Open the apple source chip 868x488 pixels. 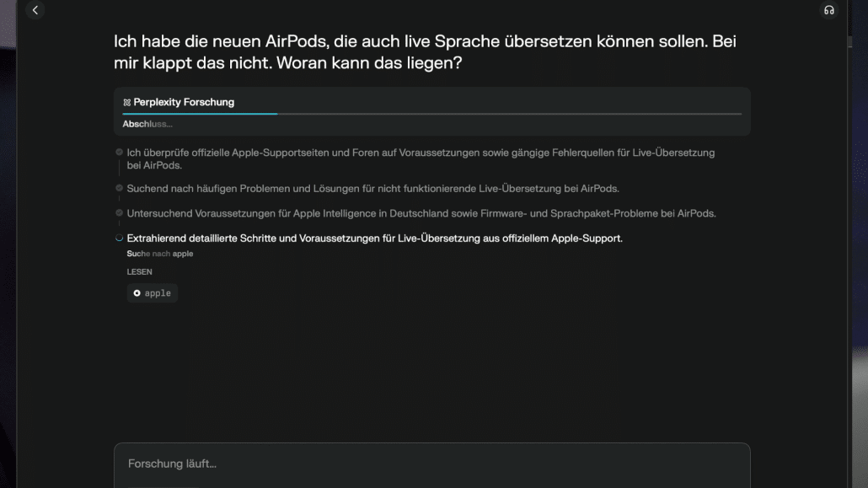tap(153, 293)
